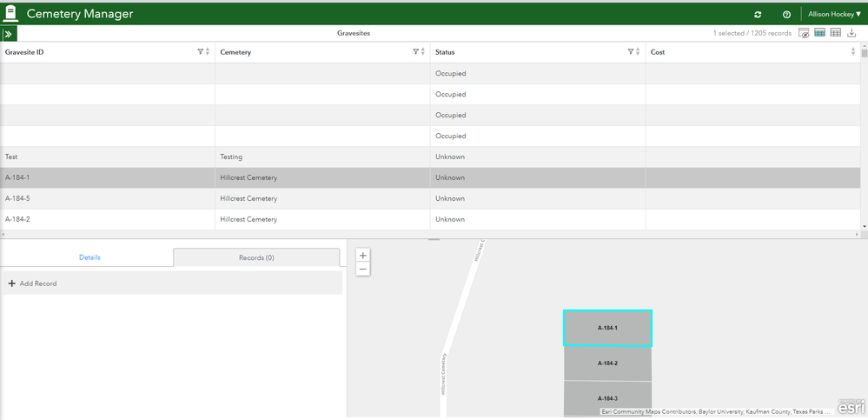Screen dimensions: 868x420
Task: Click Unknown status in A-184-2 row
Action: (x=538, y=219)
